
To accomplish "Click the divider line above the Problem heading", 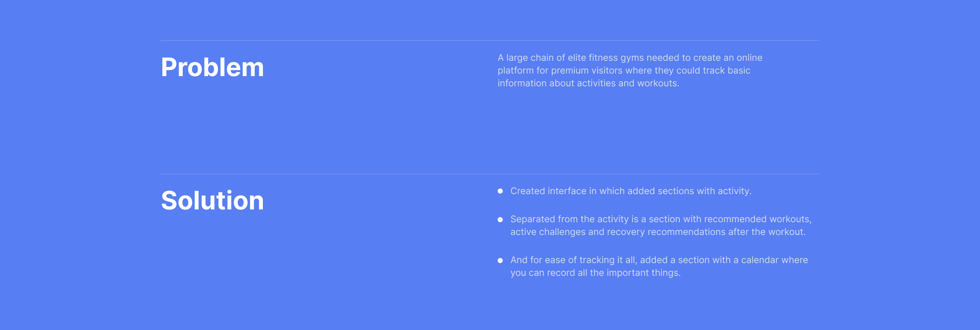I will [490, 40].
